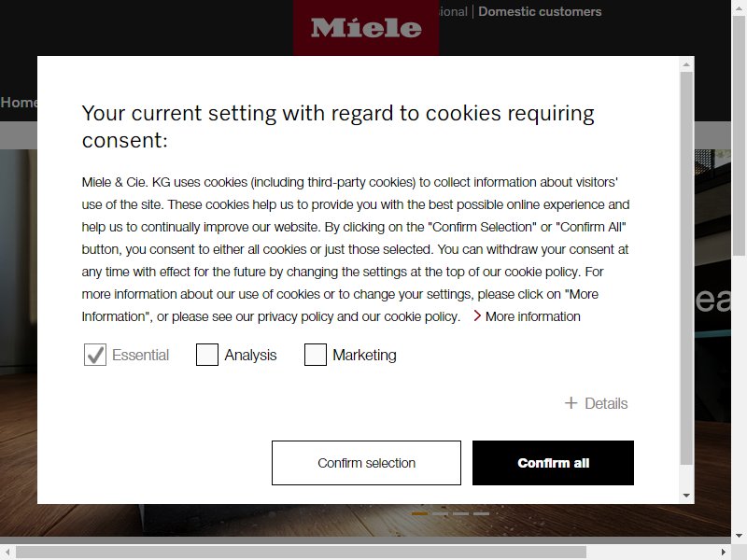Enable the Analysis cookies checkbox
This screenshot has width=747, height=560.
point(207,355)
